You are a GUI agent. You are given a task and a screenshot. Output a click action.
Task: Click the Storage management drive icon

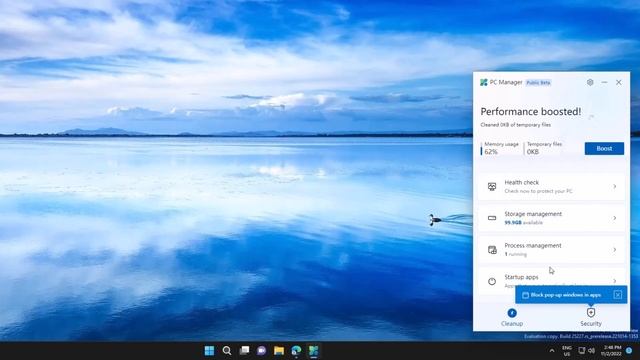click(x=492, y=218)
